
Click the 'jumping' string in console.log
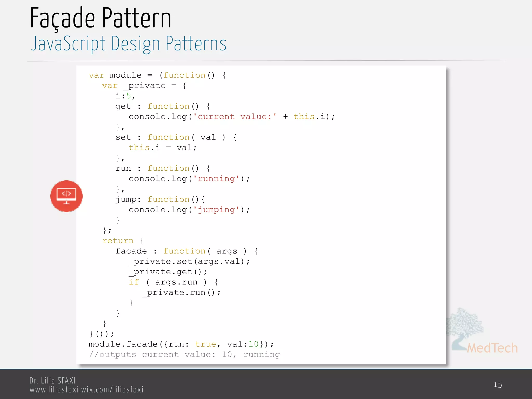pos(216,210)
